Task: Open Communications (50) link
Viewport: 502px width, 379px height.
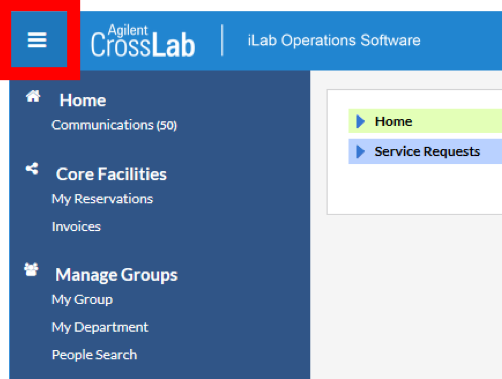Action: pos(114,125)
